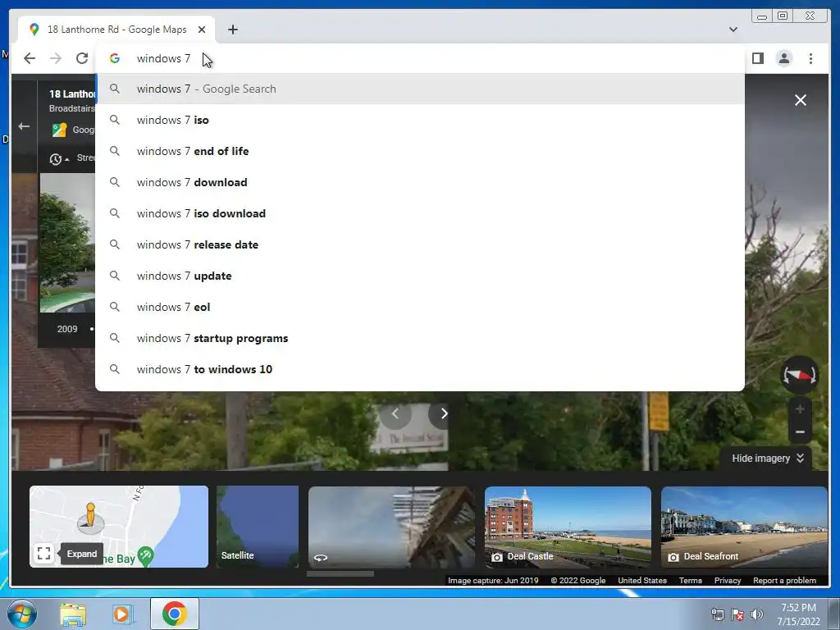Close Street View with the X button
The image size is (840, 630).
801,100
